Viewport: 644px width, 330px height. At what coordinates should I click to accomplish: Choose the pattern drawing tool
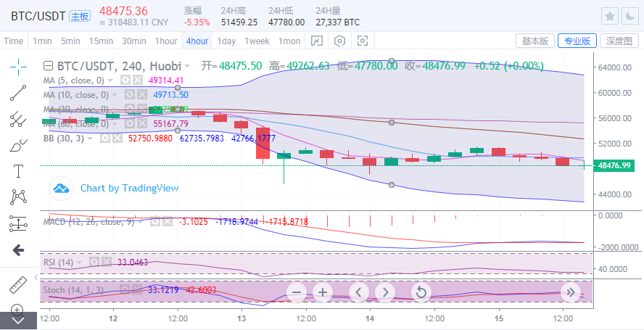pos(18,197)
